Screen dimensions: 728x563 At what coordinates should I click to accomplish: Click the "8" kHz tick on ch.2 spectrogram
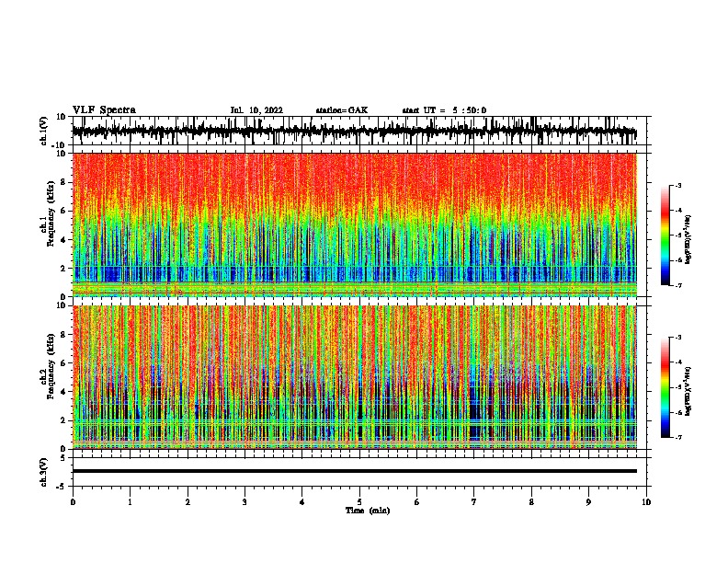click(63, 335)
